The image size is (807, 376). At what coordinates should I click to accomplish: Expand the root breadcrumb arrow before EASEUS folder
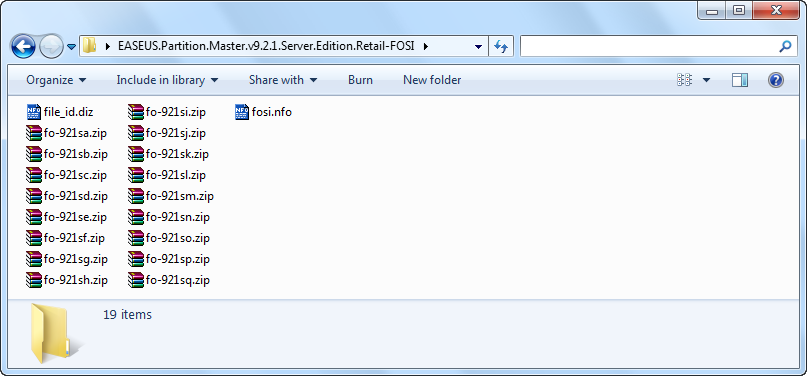pos(108,46)
